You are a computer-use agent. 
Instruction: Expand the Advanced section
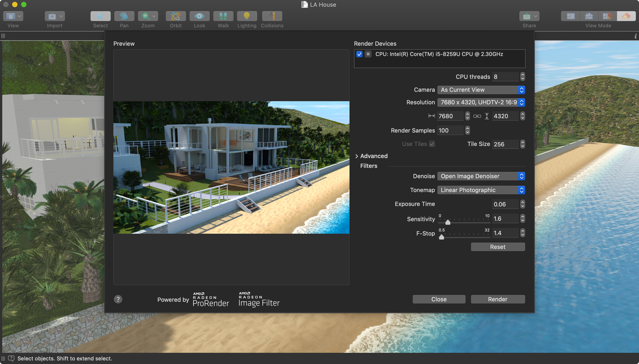point(357,156)
